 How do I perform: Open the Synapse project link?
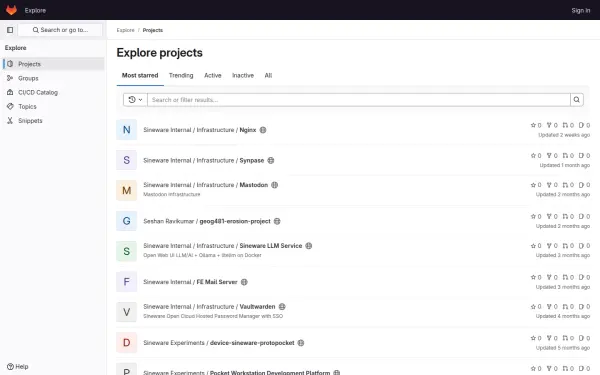[204, 160]
